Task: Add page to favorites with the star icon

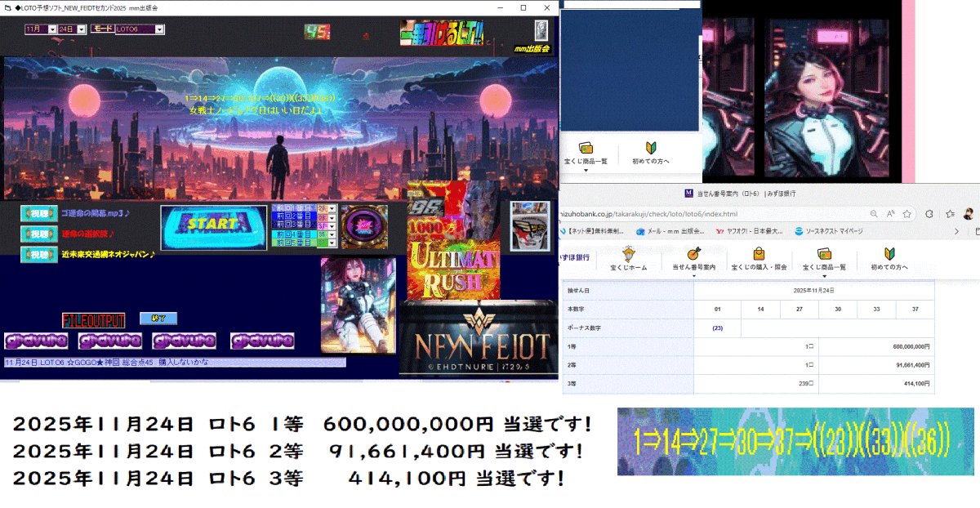Action: point(907,213)
